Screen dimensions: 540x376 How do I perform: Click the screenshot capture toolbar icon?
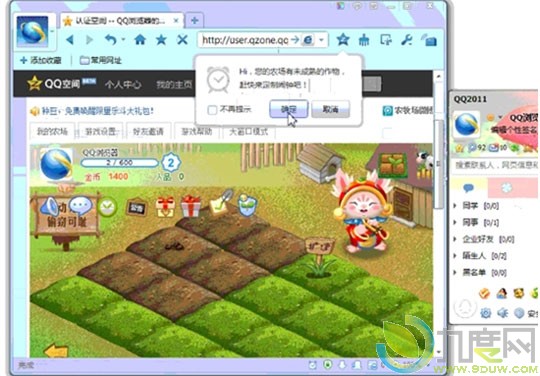click(386, 40)
